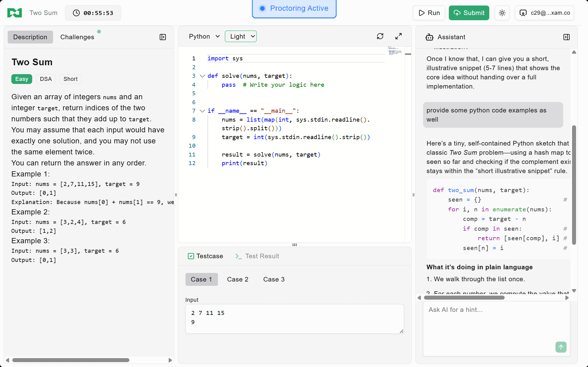Run the code
The width and height of the screenshot is (588, 367).
click(x=429, y=13)
